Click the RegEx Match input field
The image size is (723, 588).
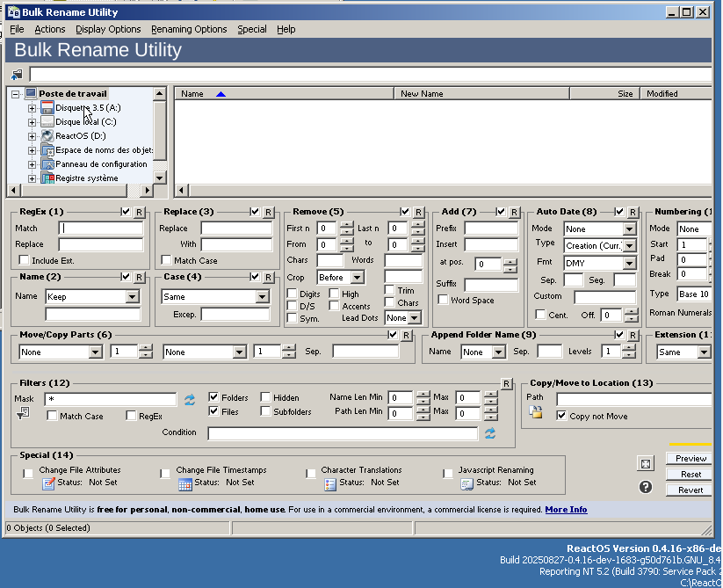coord(101,229)
